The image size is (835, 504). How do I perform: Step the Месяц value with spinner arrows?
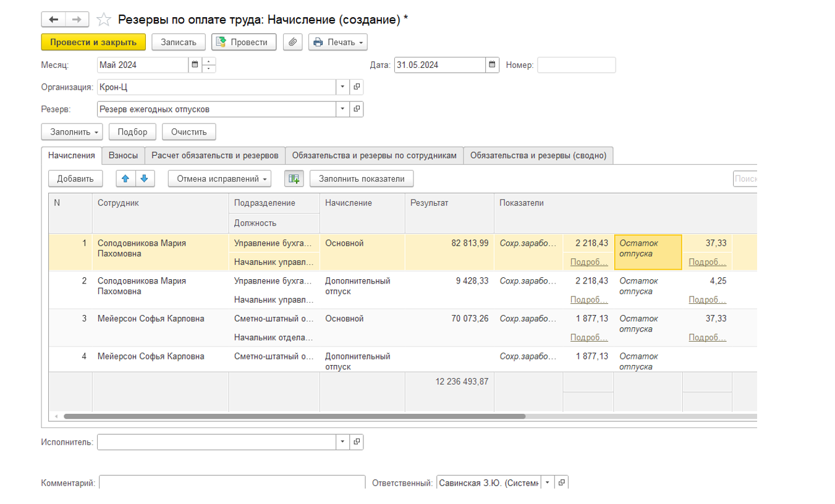[x=209, y=65]
